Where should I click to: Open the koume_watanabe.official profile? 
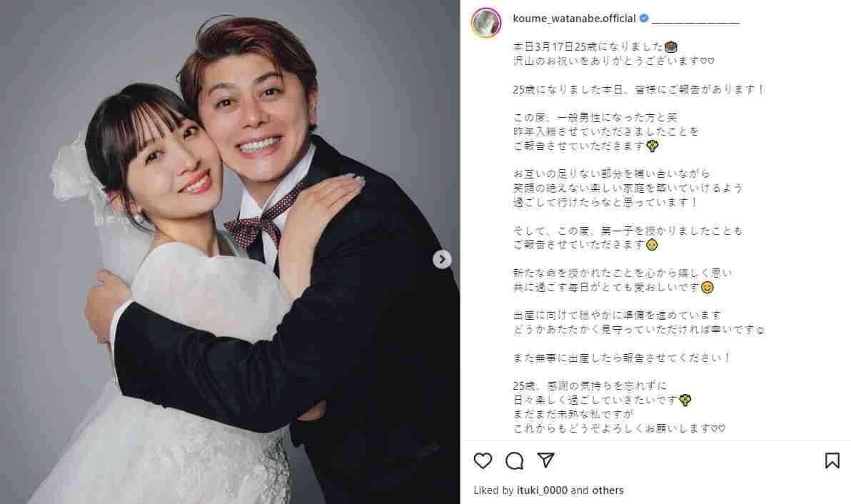tap(574, 19)
